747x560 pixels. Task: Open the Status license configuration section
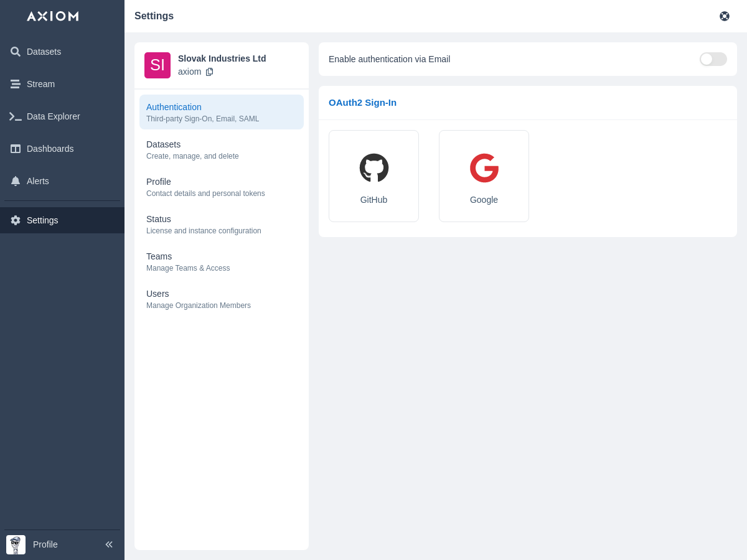point(222,224)
